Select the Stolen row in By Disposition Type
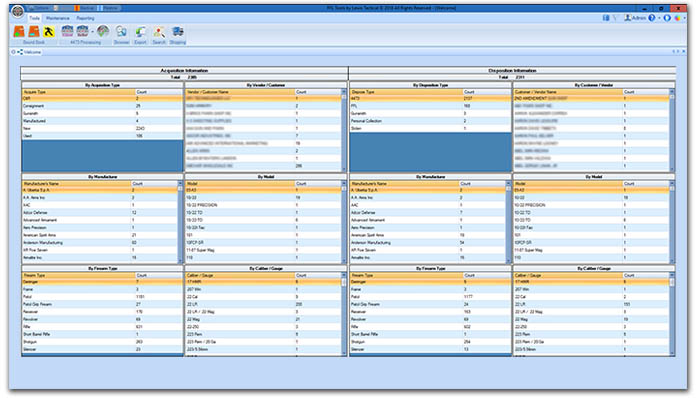This screenshot has height=398, width=700. point(430,129)
